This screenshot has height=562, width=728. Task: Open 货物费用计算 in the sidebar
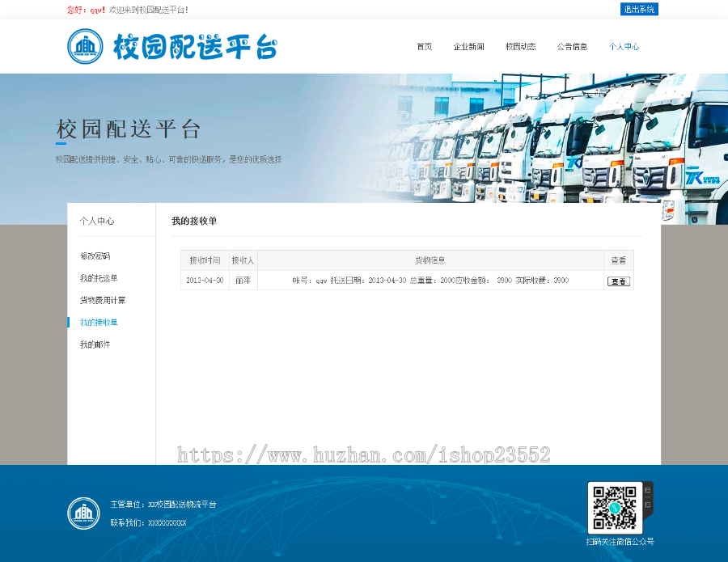103,299
